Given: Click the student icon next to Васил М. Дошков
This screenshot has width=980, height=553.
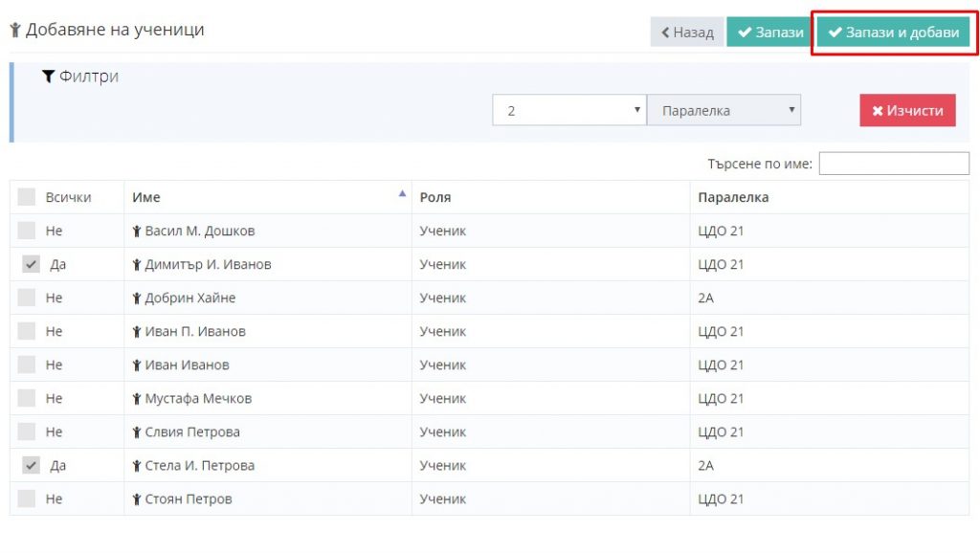Looking at the screenshot, I should click(x=136, y=232).
